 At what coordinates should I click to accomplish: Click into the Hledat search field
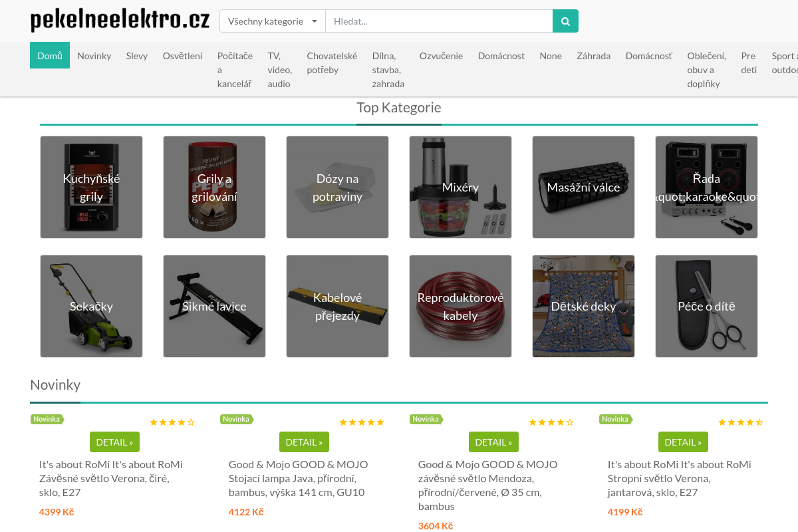click(439, 21)
